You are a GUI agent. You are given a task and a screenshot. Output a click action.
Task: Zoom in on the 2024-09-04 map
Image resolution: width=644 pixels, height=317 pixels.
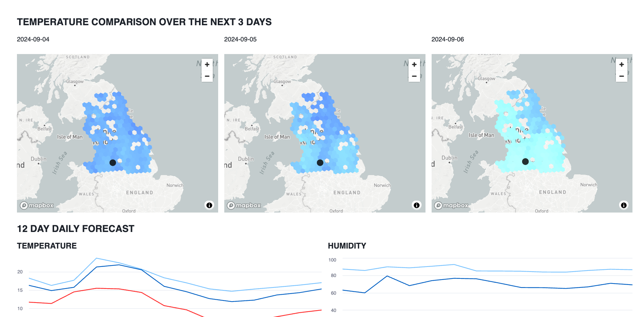(207, 64)
